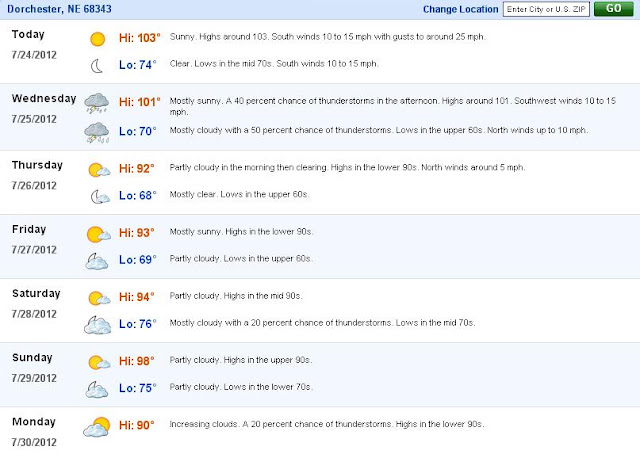Select the date 7/25/2012
640x458 pixels.
(x=34, y=119)
